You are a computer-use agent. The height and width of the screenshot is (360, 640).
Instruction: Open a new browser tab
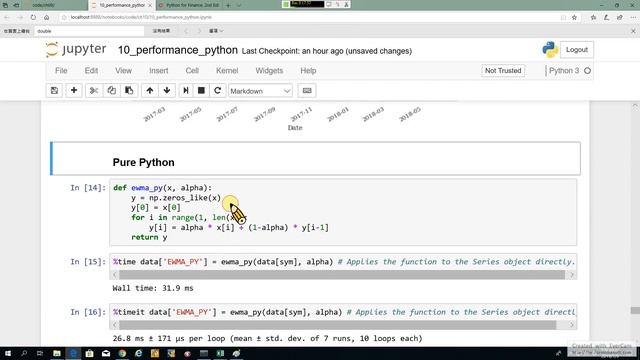click(228, 5)
